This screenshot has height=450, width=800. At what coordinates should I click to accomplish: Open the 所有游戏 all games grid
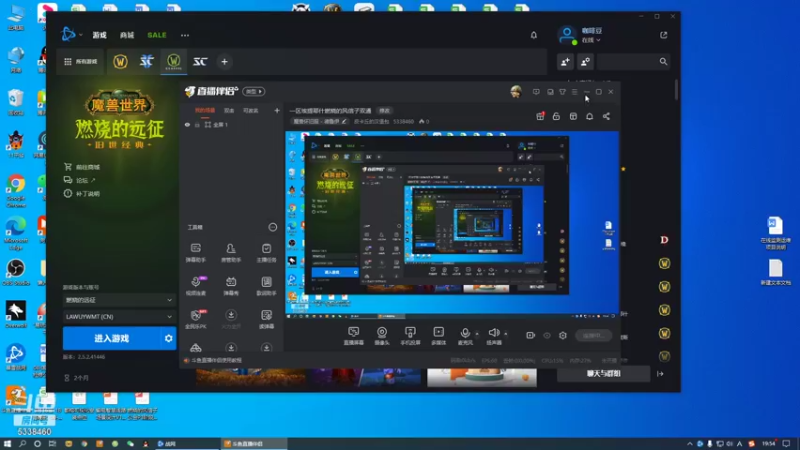pos(81,62)
